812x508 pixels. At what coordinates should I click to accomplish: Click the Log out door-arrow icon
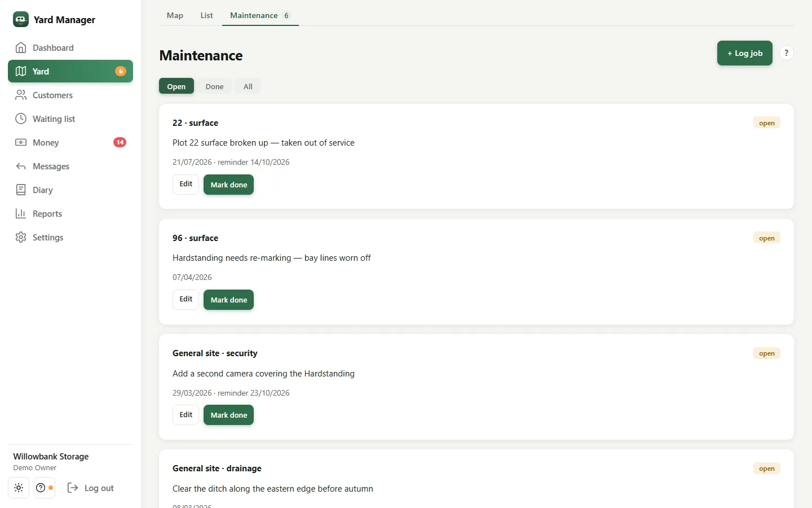73,488
